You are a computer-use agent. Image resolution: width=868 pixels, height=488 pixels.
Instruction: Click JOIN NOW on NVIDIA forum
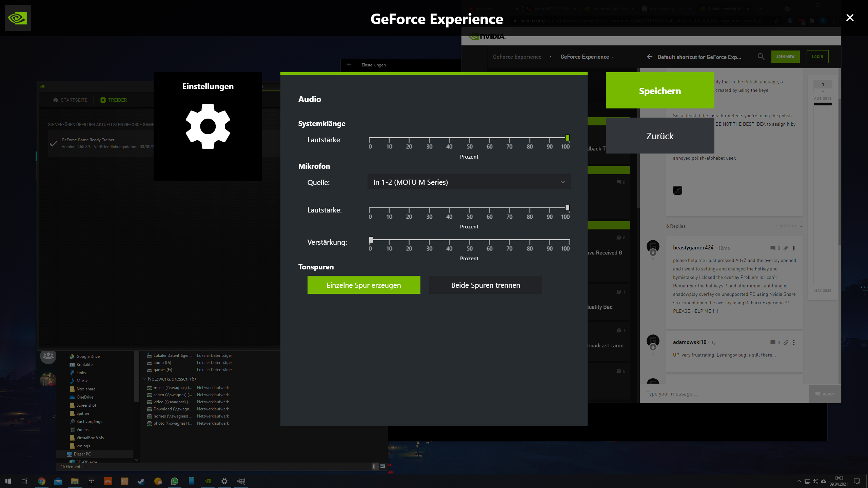coord(785,57)
